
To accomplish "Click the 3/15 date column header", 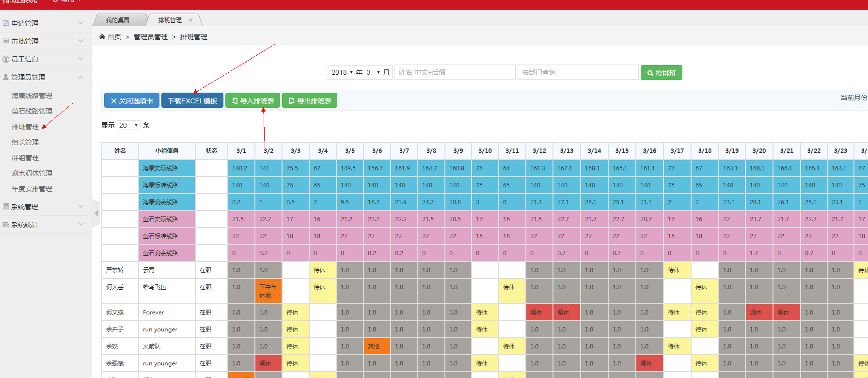I will 622,151.
